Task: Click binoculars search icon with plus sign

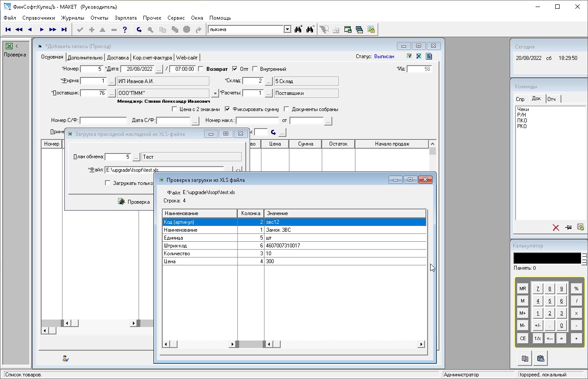Action: (299, 30)
